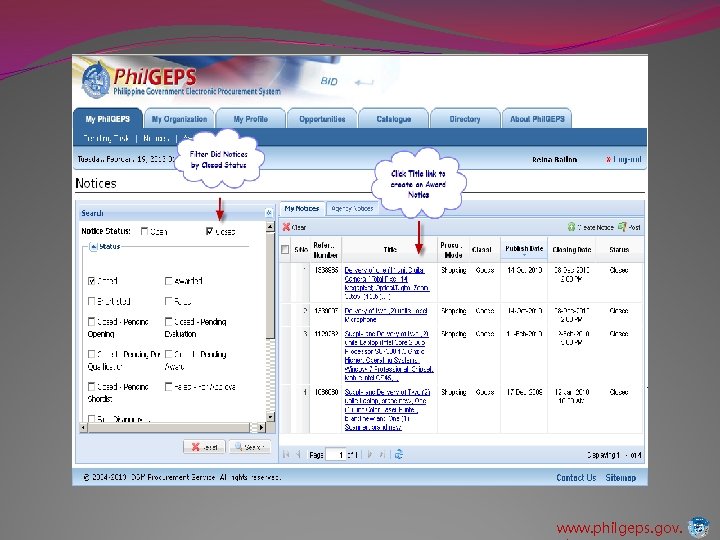Click the Search button in the search panel
This screenshot has height=540, width=720.
tap(250, 447)
